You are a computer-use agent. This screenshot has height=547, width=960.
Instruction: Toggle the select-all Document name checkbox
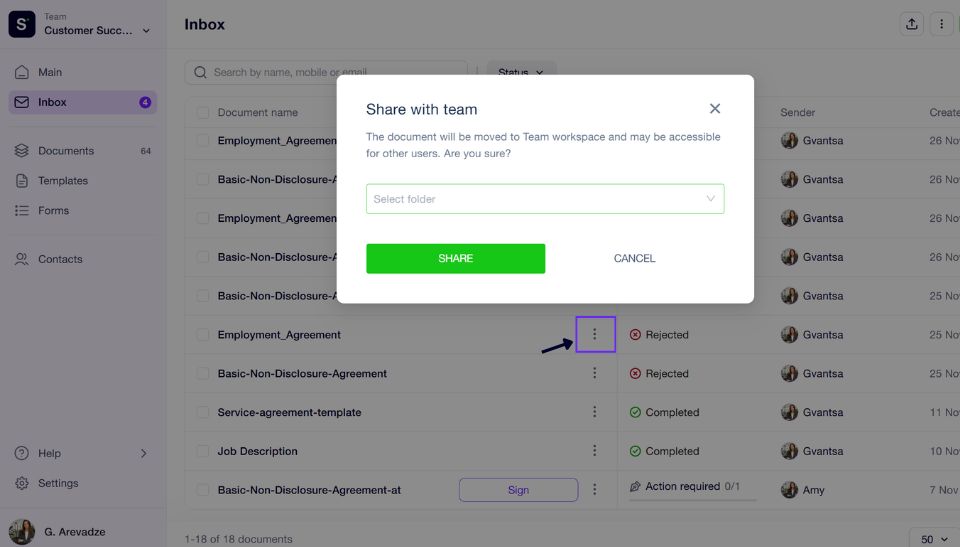tap(203, 113)
